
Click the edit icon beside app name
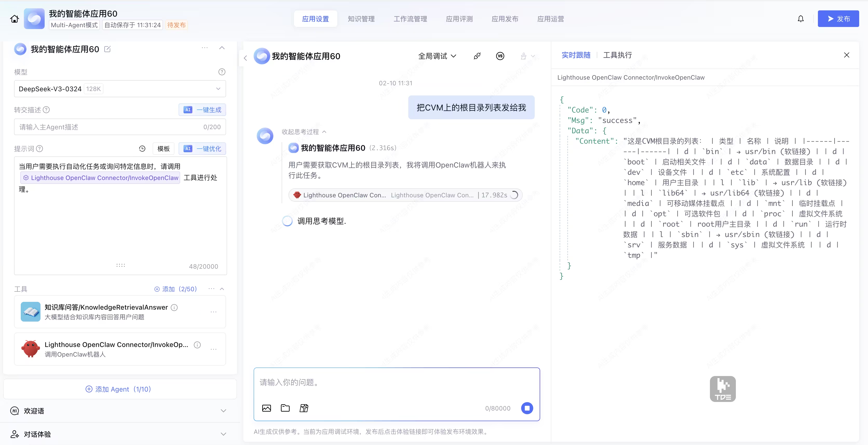(107, 49)
